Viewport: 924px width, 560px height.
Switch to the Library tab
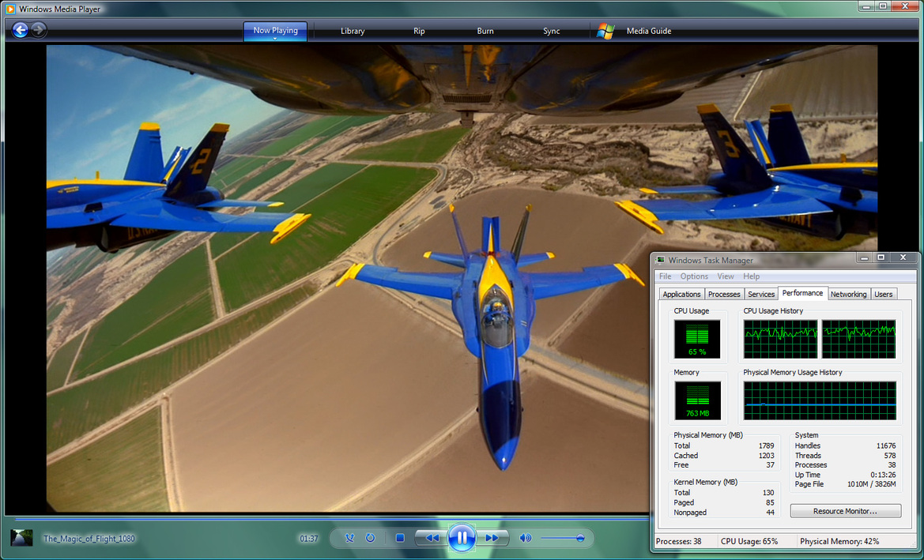click(x=353, y=32)
